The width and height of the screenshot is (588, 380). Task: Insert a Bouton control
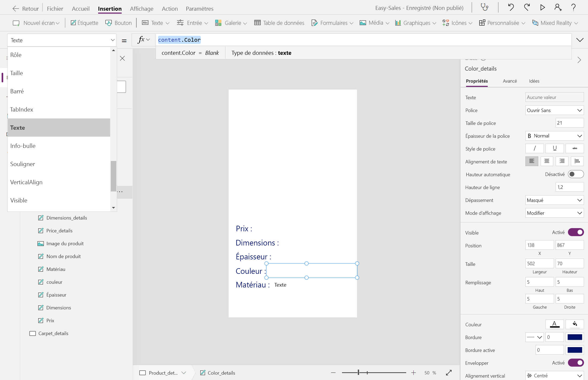[119, 23]
